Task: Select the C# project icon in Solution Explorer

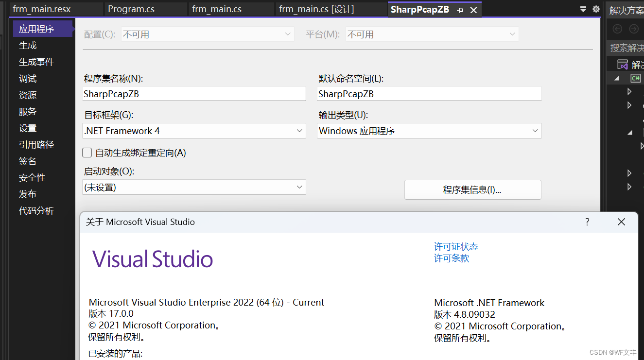Action: click(x=636, y=78)
